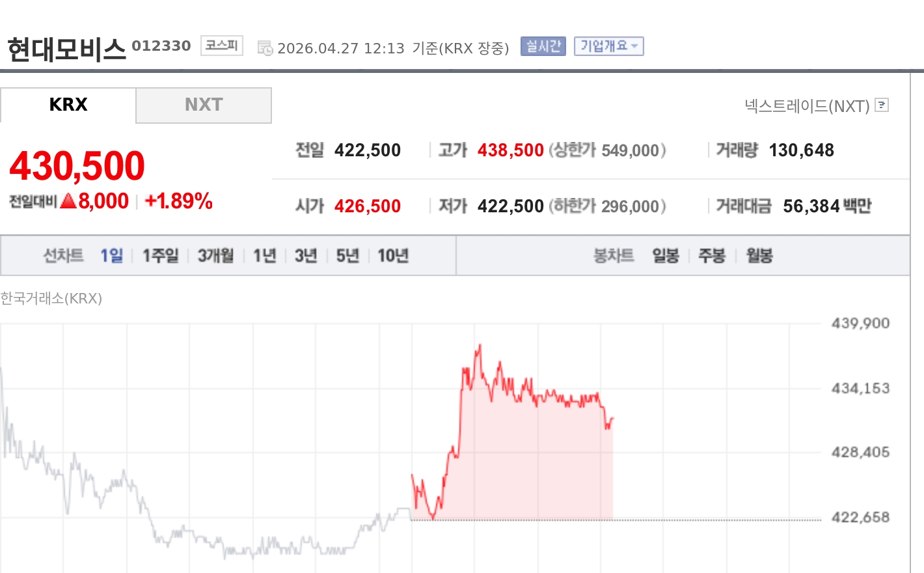Show the 3개월 three-month chart
Screen dimensions: 924x573
[x=215, y=256]
